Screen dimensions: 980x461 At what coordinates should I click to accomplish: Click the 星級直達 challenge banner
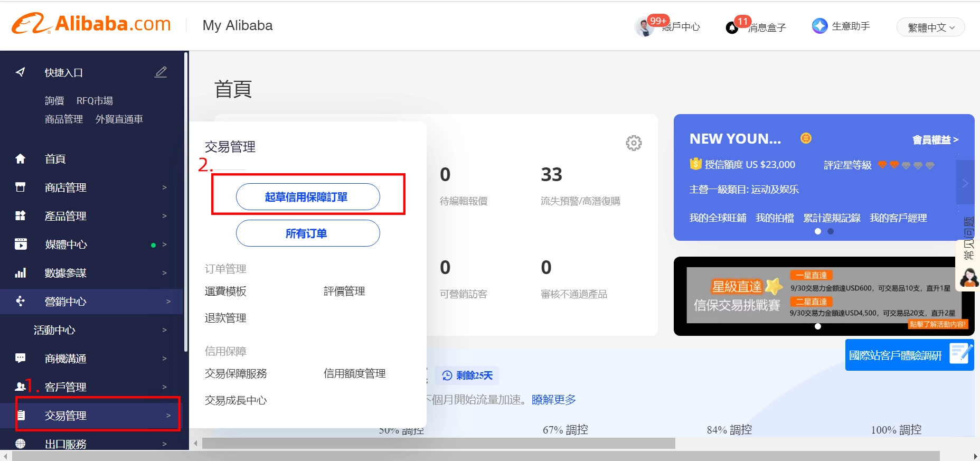[x=824, y=296]
